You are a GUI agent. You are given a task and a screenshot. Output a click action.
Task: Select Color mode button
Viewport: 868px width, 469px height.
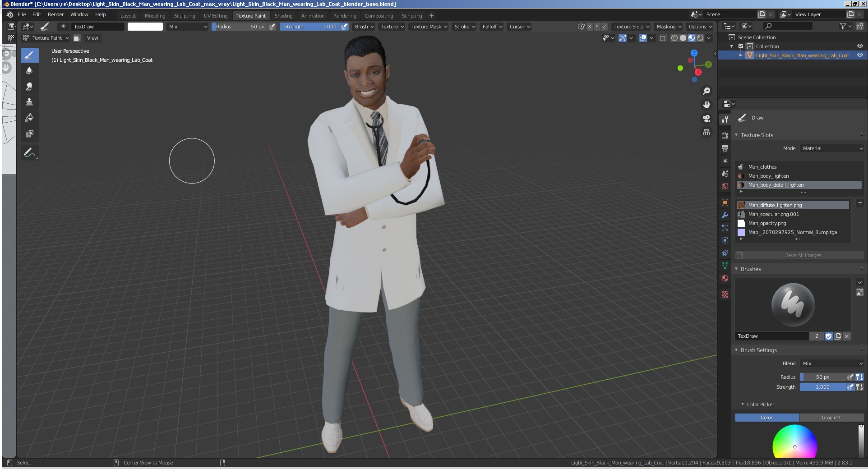(766, 418)
